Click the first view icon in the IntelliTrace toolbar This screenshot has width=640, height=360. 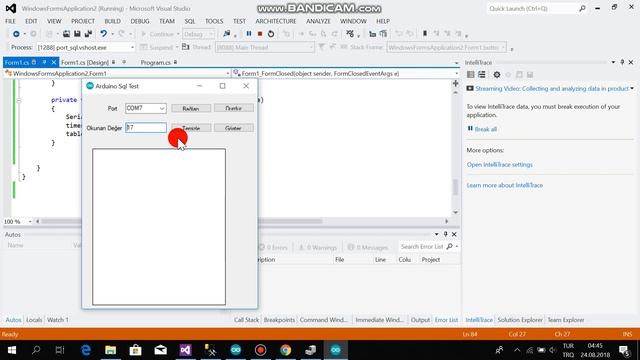[x=471, y=75]
